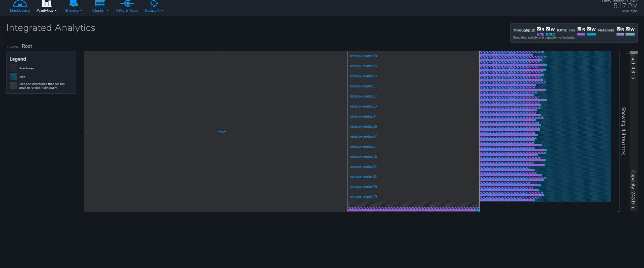Image resolution: width=644 pixels, height=268 pixels.
Task: Disable IOPS File R checkbox
Action: pos(579,29)
